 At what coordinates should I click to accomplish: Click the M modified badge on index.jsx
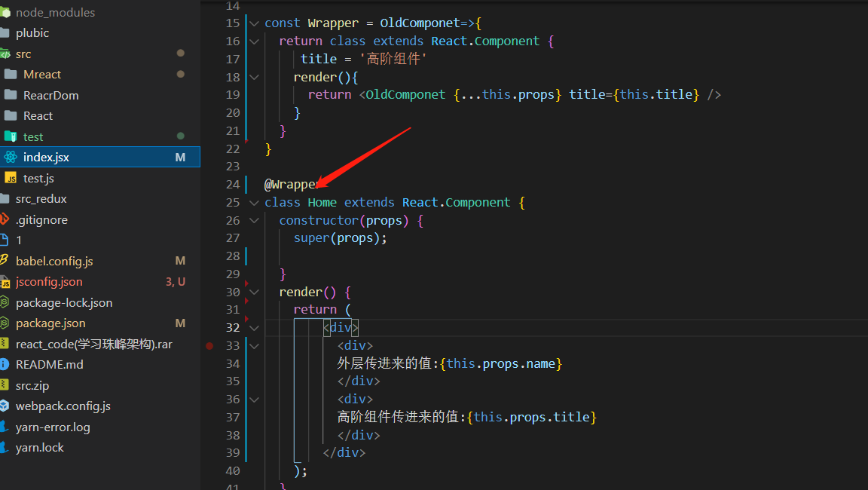coord(180,157)
